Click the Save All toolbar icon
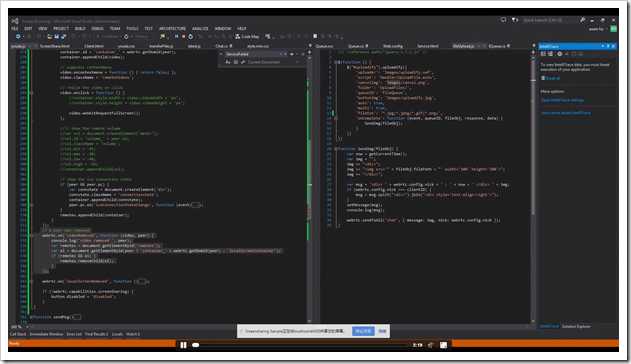The image size is (631, 364). click(x=64, y=37)
